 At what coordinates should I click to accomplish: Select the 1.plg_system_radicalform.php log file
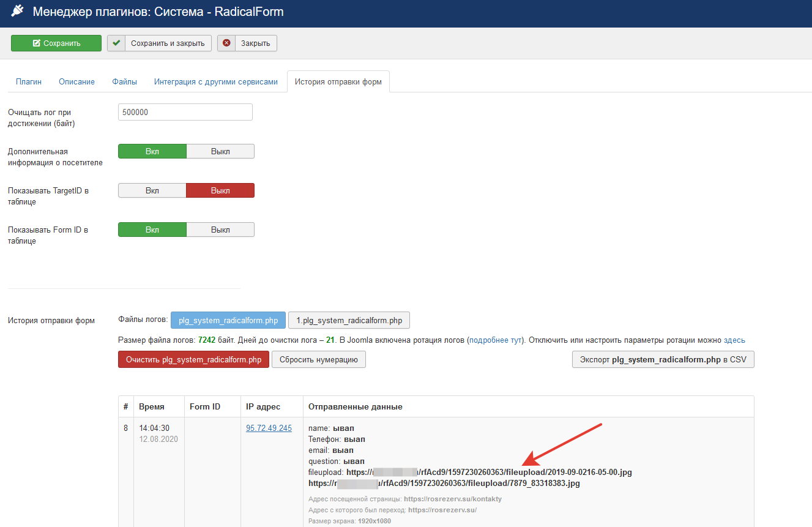349,320
